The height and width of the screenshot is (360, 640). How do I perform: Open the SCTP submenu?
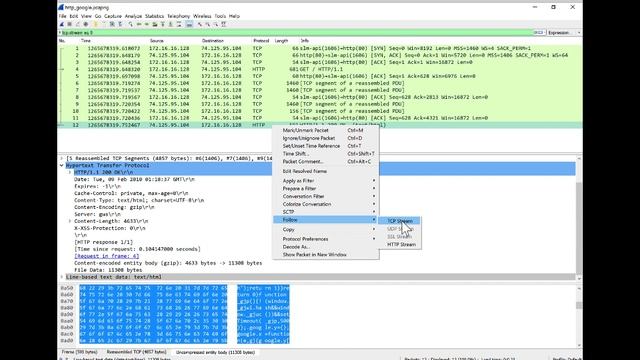click(326, 211)
